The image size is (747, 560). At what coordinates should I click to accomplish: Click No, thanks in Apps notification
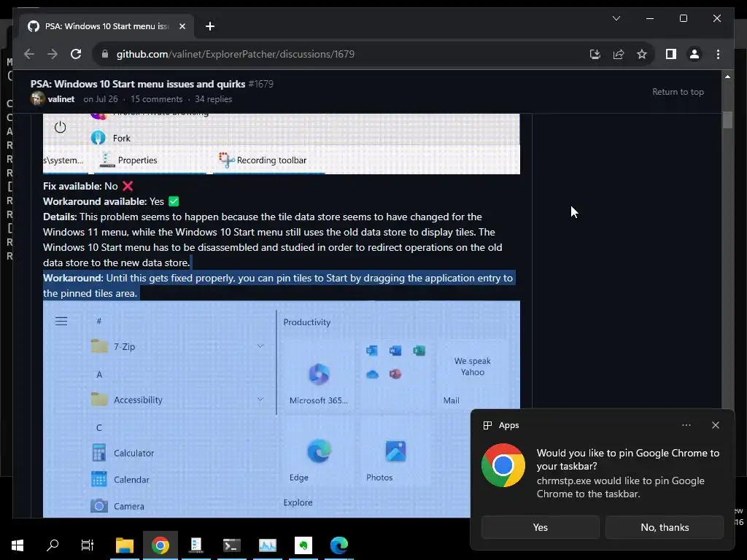(665, 527)
